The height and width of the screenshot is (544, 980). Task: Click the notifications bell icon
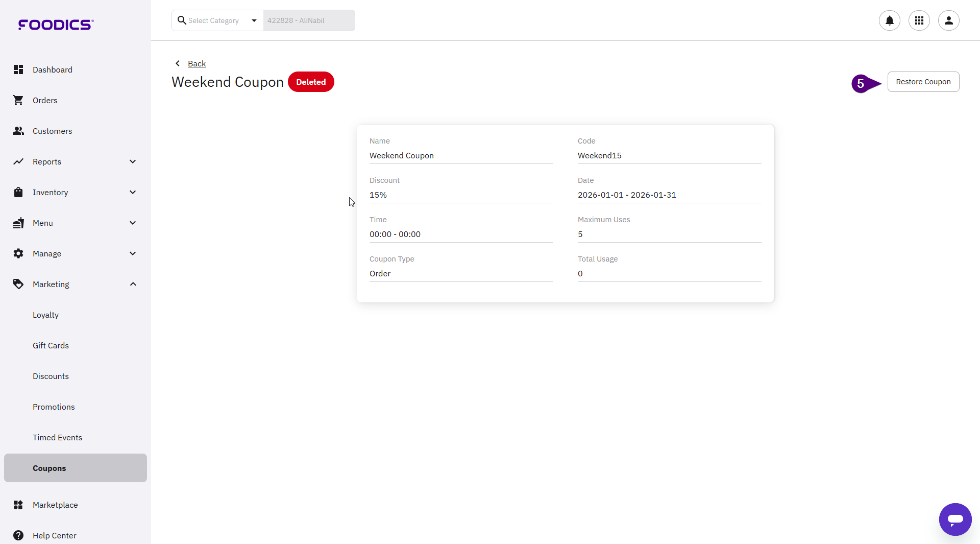(889, 20)
